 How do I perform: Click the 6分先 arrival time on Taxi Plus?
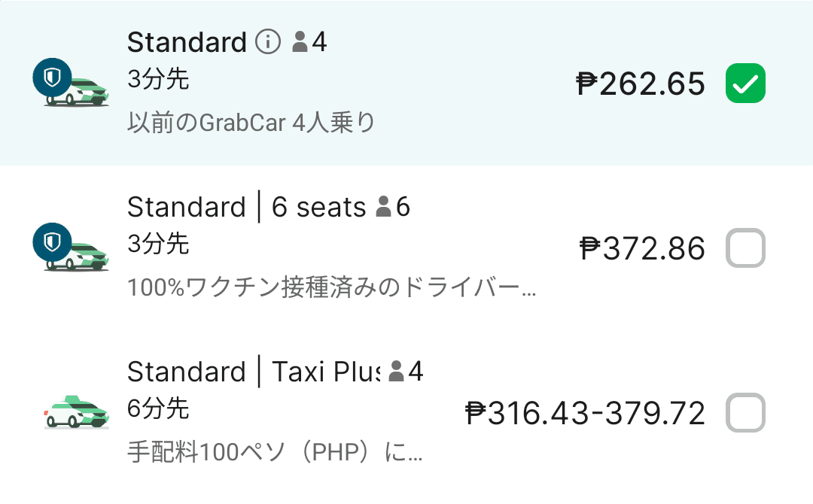click(158, 408)
